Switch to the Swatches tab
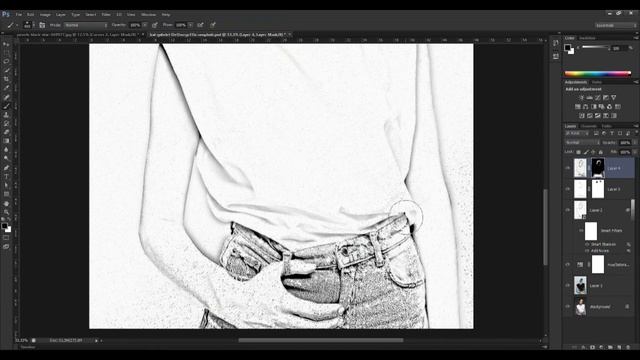The image size is (640, 360). pyautogui.click(x=587, y=38)
